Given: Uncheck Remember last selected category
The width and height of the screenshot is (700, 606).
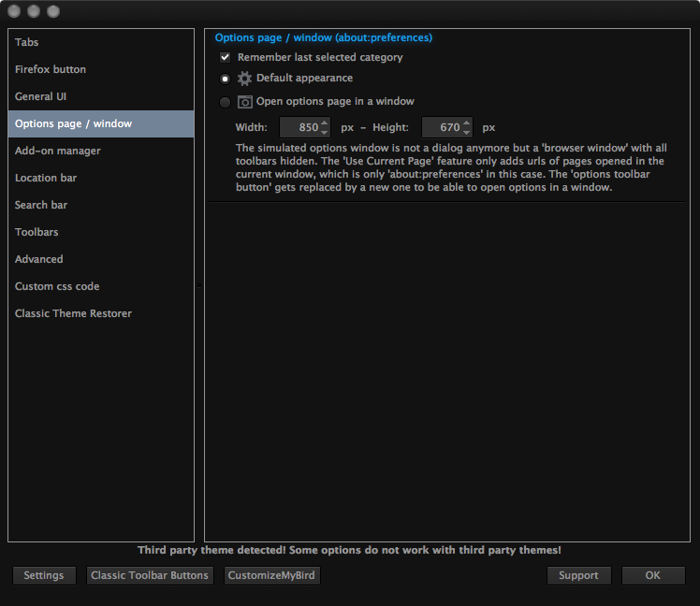Looking at the screenshot, I should pos(225,57).
